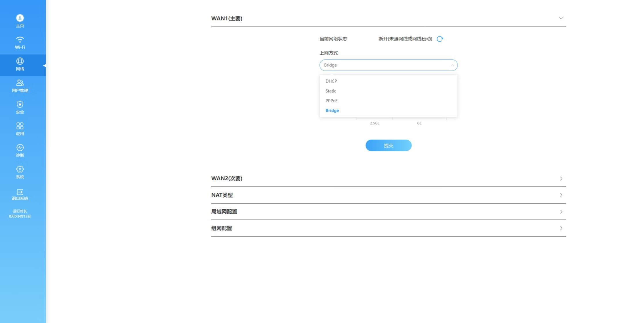Go to the Wi-Fi settings icon
This screenshot has width=644, height=323.
[20, 40]
